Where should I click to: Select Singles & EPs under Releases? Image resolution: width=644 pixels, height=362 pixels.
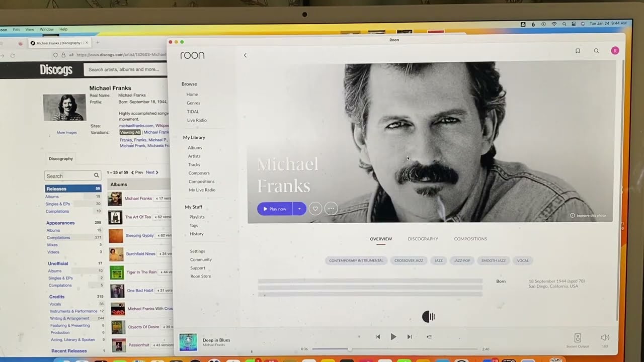point(57,204)
